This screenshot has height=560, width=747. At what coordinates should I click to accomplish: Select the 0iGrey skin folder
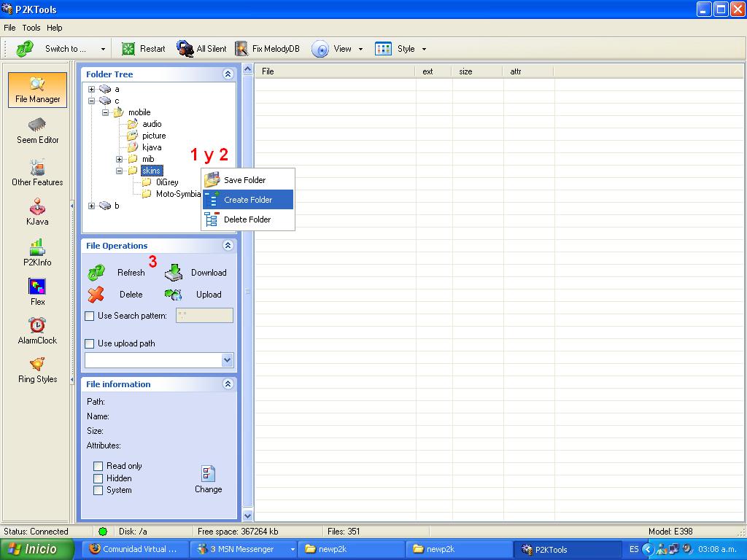pyautogui.click(x=167, y=182)
